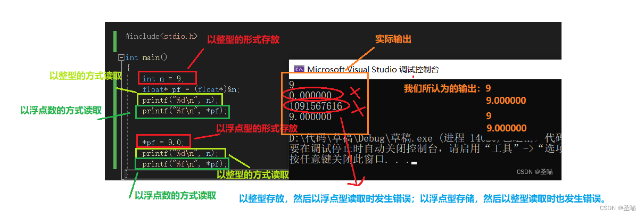Viewport: 644px width, 216px height.
Task: Select console output 0.000000
Action: coord(310,95)
